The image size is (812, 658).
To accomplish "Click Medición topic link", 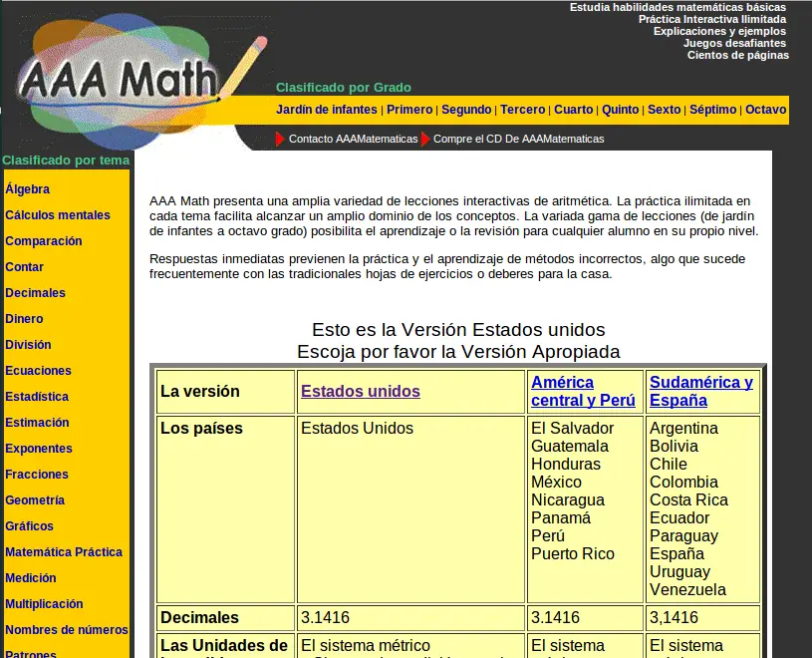I will pos(31,577).
